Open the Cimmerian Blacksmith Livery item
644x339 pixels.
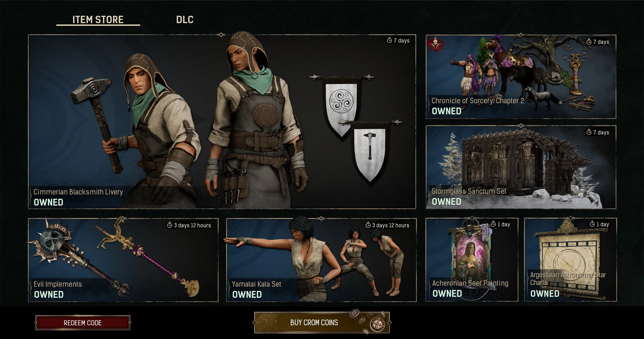point(222,122)
